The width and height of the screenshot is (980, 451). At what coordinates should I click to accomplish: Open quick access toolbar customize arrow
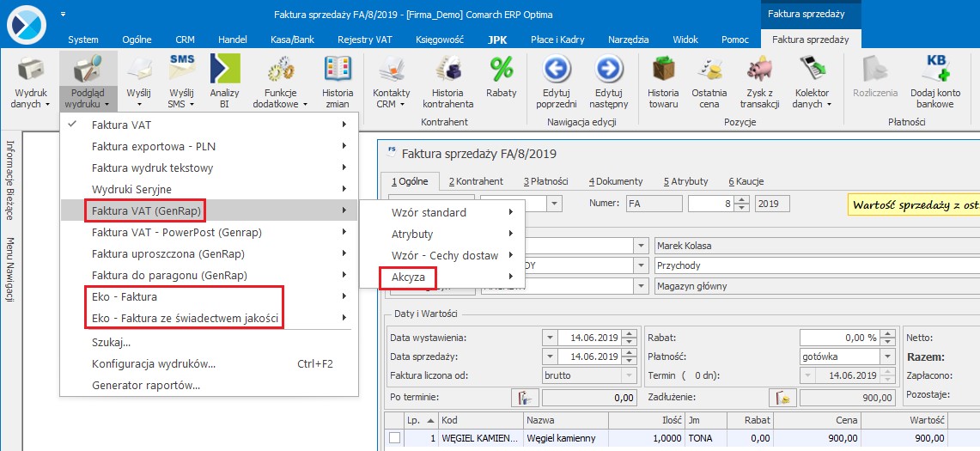pyautogui.click(x=64, y=14)
